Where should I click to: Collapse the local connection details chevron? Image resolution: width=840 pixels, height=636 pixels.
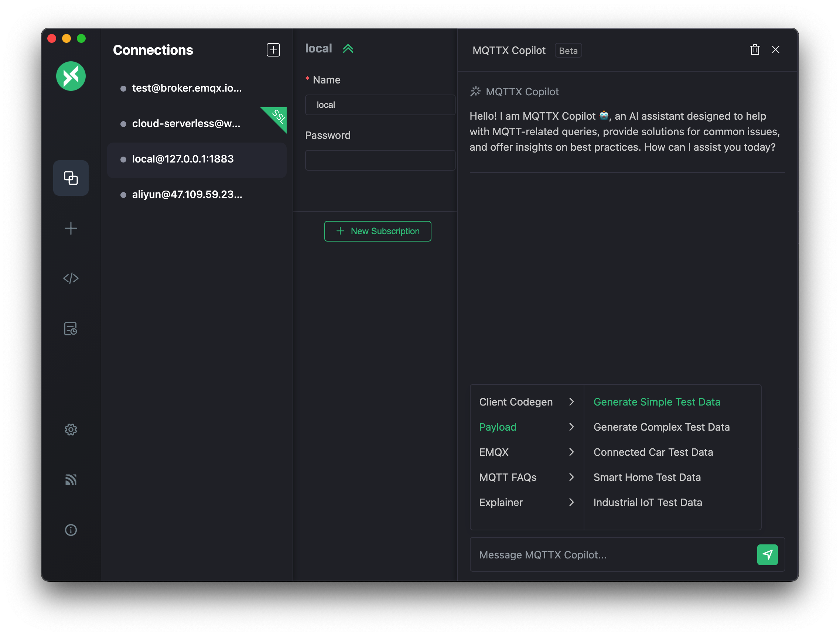pyautogui.click(x=348, y=49)
